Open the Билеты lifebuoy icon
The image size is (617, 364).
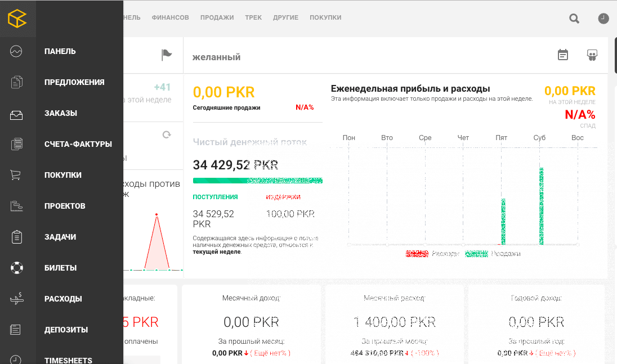pyautogui.click(x=16, y=268)
